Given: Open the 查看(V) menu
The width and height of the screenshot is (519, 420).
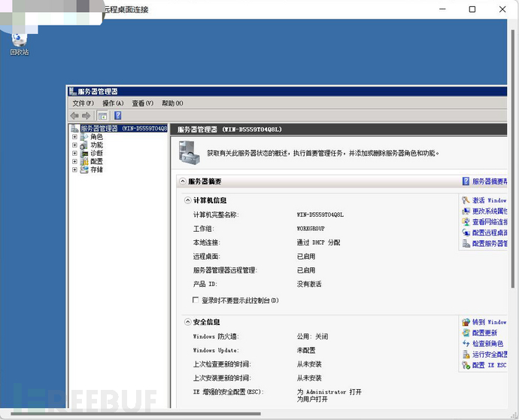Looking at the screenshot, I should coord(143,103).
